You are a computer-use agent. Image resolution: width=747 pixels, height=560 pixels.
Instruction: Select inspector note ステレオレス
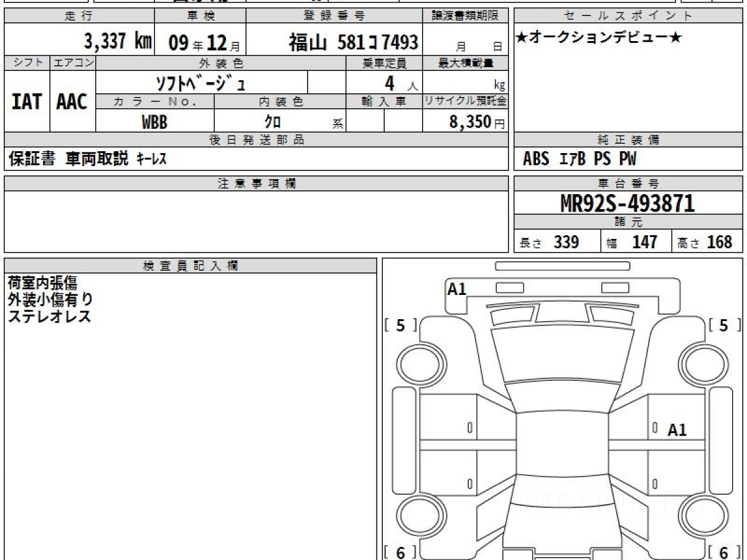pos(50,316)
